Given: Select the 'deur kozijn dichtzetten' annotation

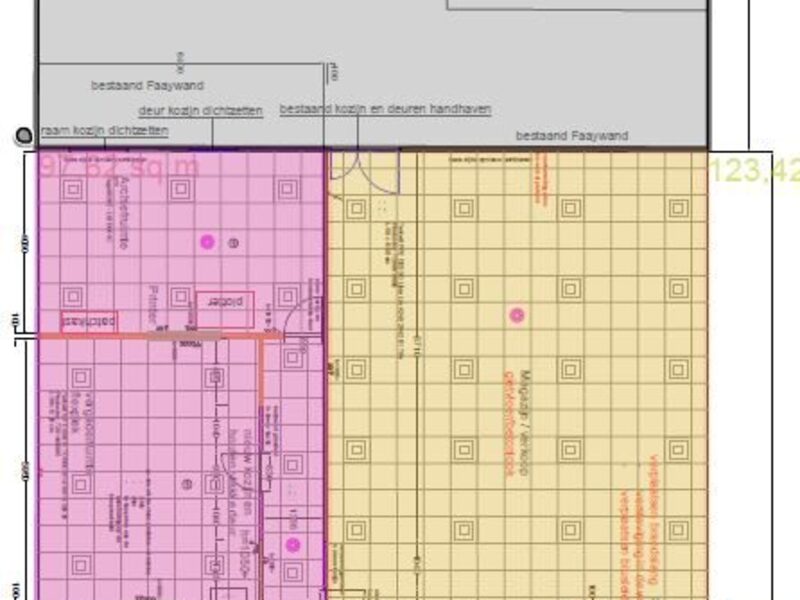Looking at the screenshot, I should [x=201, y=110].
